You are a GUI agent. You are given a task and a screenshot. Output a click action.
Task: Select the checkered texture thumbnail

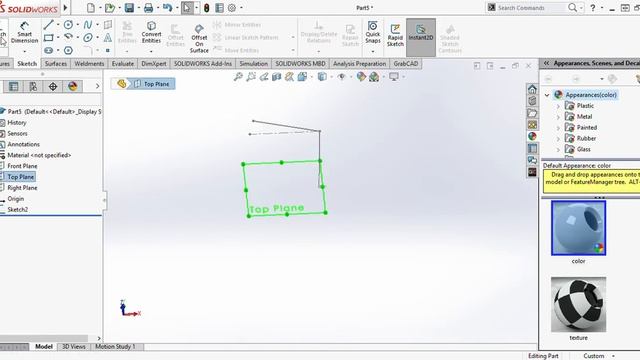[578, 305]
